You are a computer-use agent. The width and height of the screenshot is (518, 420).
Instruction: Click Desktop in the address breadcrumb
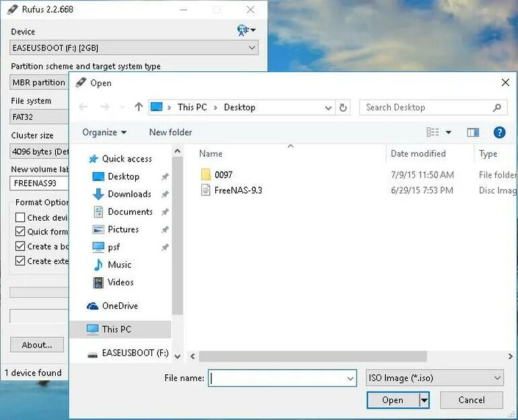coord(239,108)
